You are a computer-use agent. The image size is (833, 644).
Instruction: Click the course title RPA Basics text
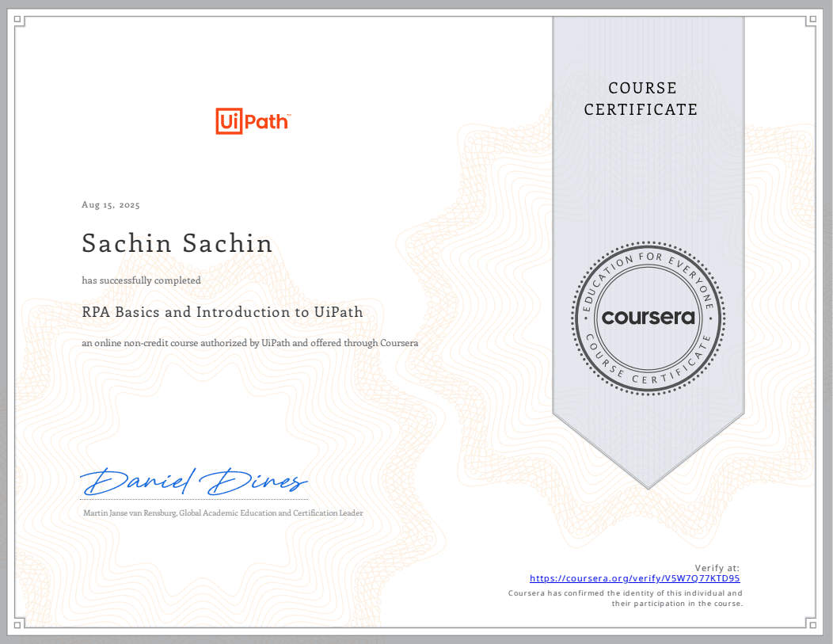click(x=222, y=312)
